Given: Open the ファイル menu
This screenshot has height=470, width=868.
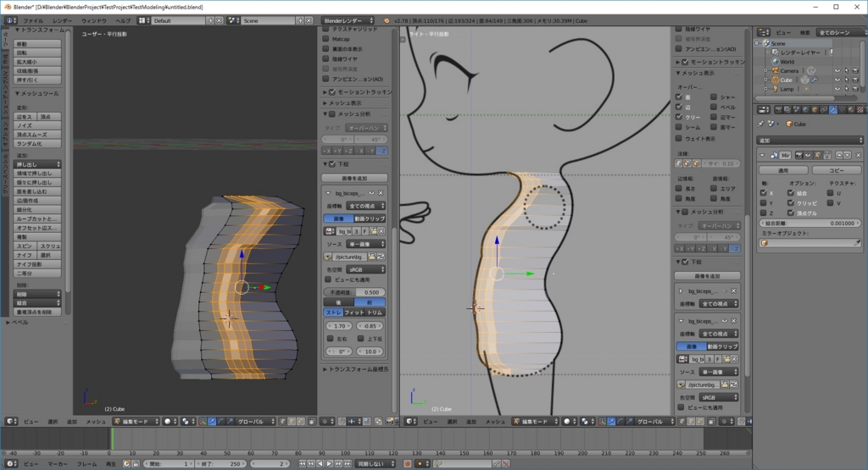Looking at the screenshot, I should (x=33, y=20).
